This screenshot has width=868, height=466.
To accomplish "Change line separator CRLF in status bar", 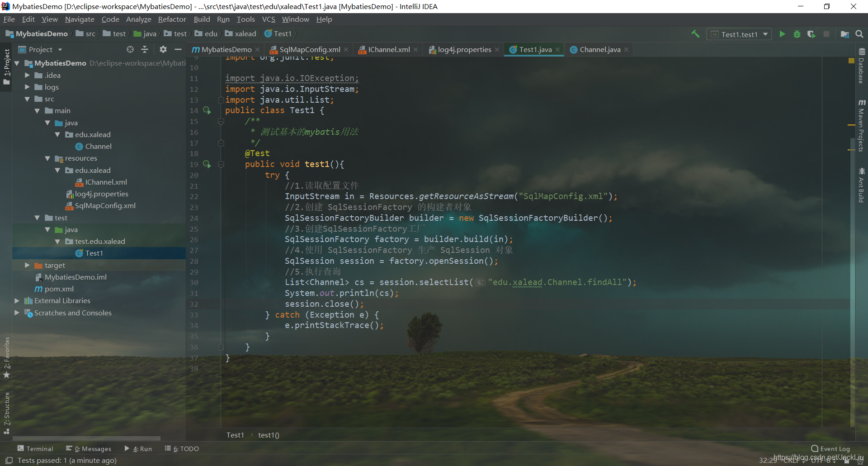I will coord(793,461).
